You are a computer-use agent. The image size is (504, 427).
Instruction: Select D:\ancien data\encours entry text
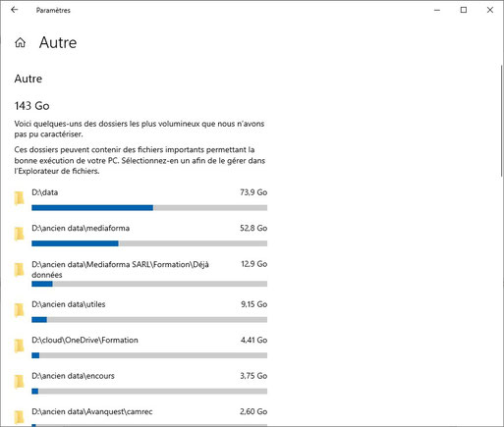73,376
